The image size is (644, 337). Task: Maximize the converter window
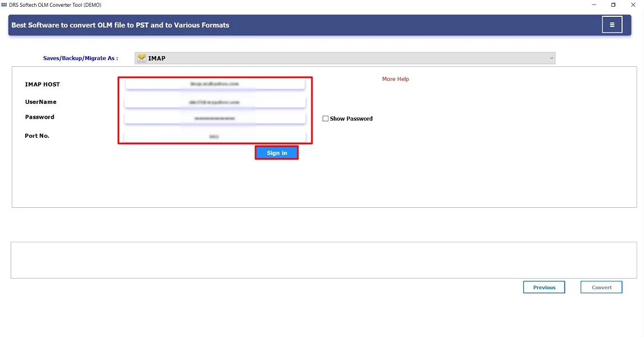613,4
